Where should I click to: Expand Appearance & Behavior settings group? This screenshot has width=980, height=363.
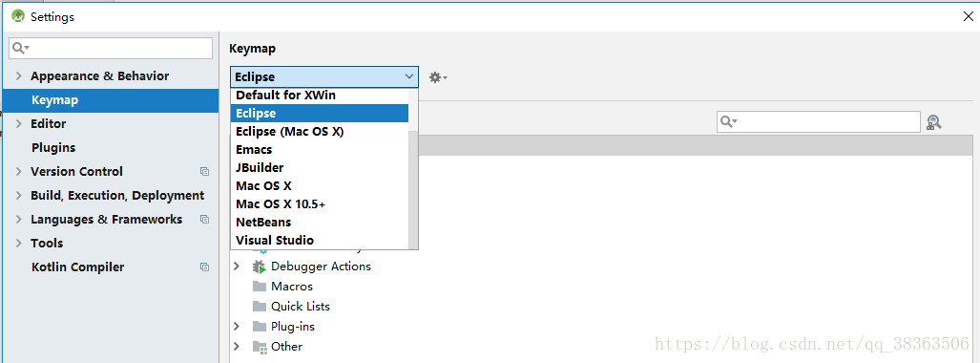point(19,75)
